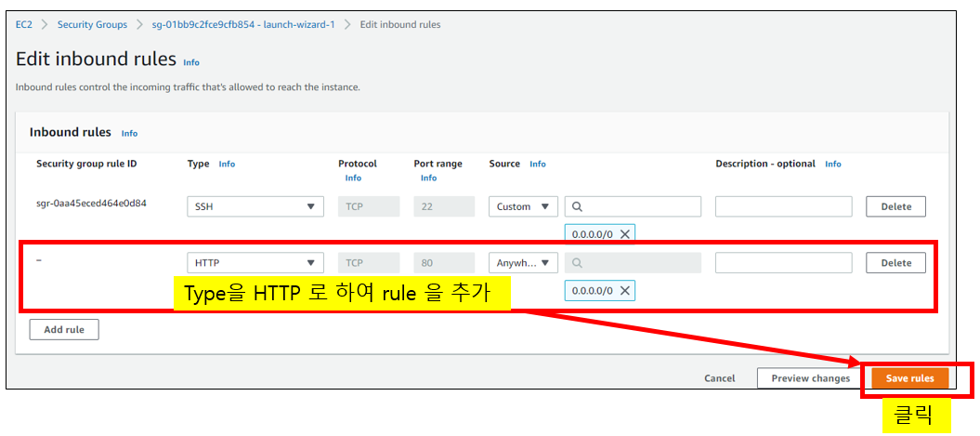Click the port range field showing 80
The width and height of the screenshot is (980, 436).
coord(444,263)
